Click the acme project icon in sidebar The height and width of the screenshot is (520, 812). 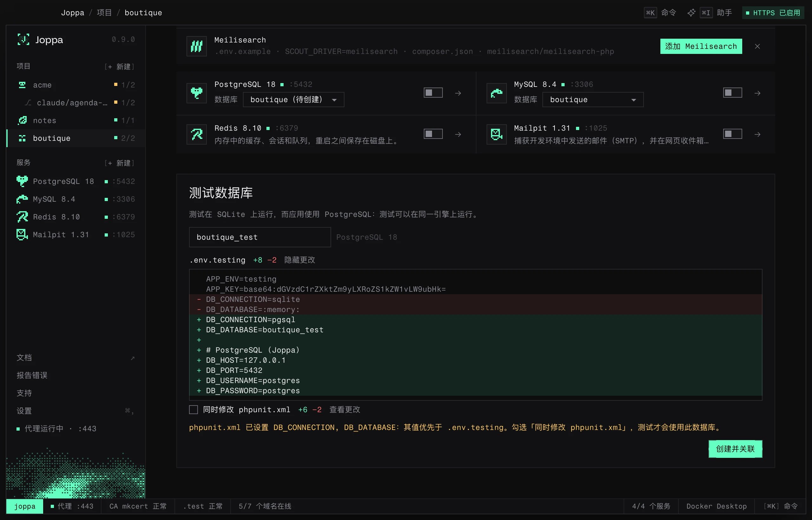pyautogui.click(x=22, y=85)
